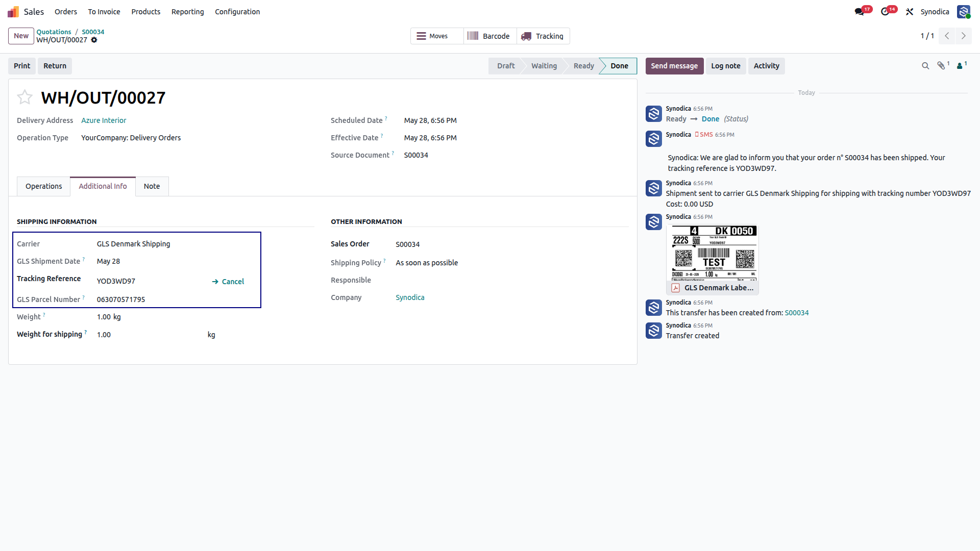Switch to the Operations tab
The height and width of the screenshot is (551, 980).
coord(44,186)
